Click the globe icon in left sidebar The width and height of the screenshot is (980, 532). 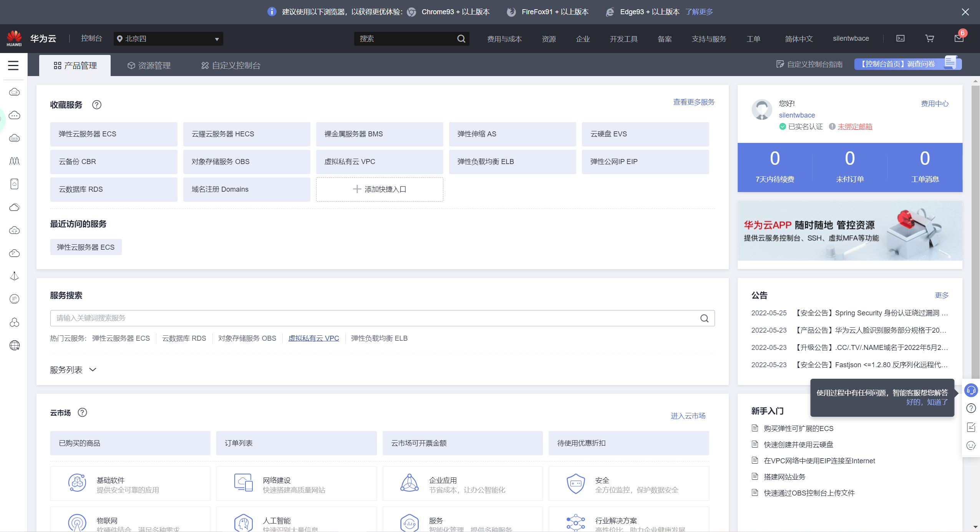[14, 345]
